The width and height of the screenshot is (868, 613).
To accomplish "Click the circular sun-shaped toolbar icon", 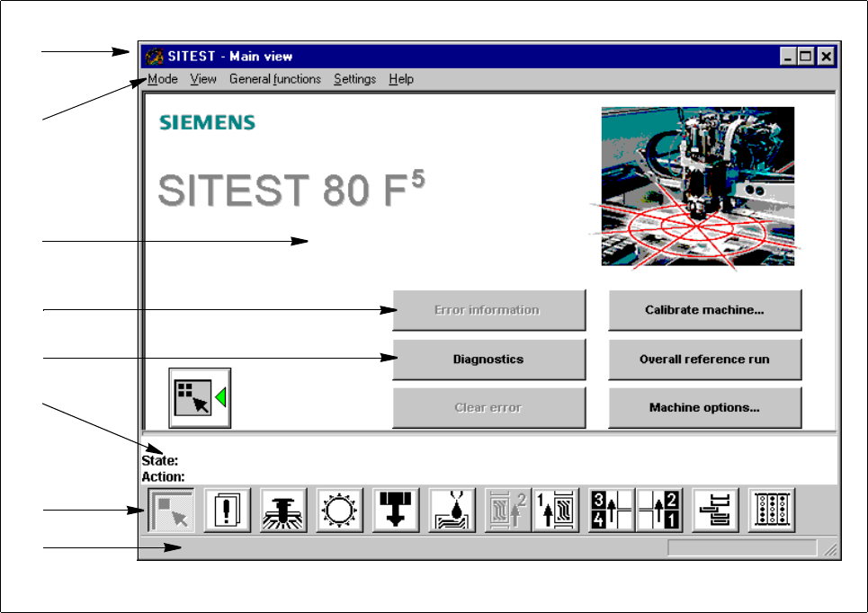I will [x=339, y=511].
